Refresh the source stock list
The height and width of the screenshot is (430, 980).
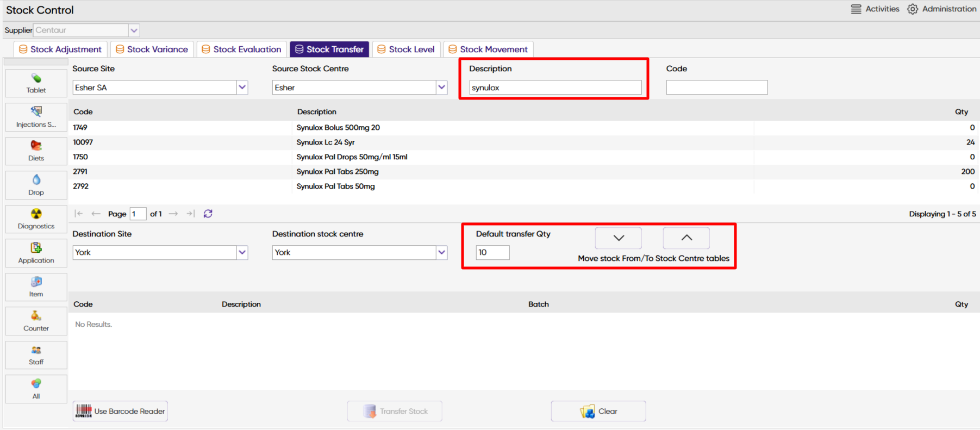point(208,214)
